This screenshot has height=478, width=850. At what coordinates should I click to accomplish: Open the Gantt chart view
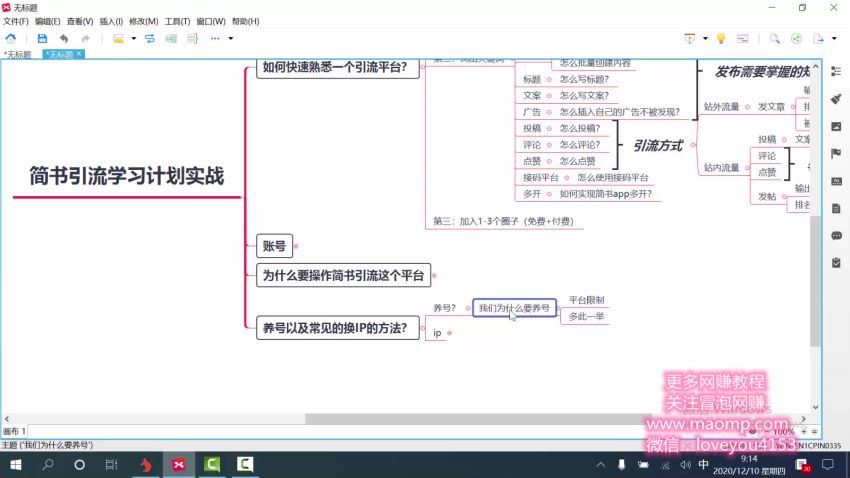pos(743,38)
